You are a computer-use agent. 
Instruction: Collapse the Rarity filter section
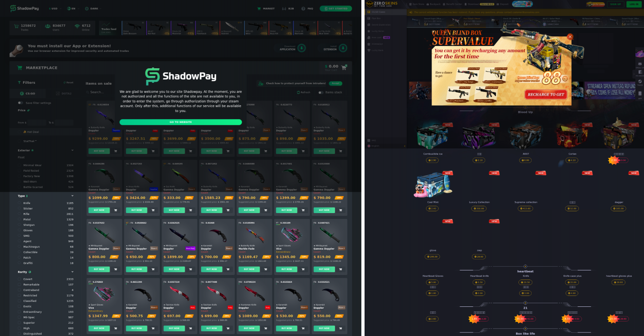coord(72,272)
